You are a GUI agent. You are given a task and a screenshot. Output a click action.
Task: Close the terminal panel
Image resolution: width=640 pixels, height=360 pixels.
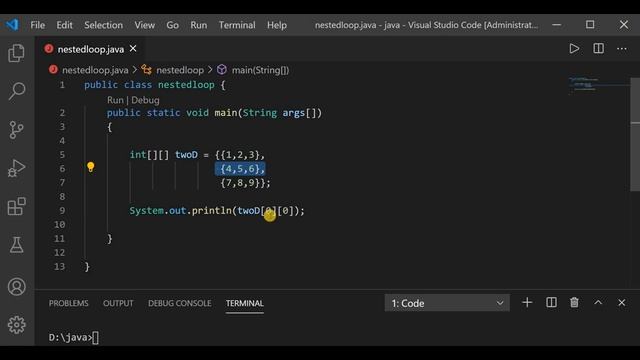pos(622,302)
